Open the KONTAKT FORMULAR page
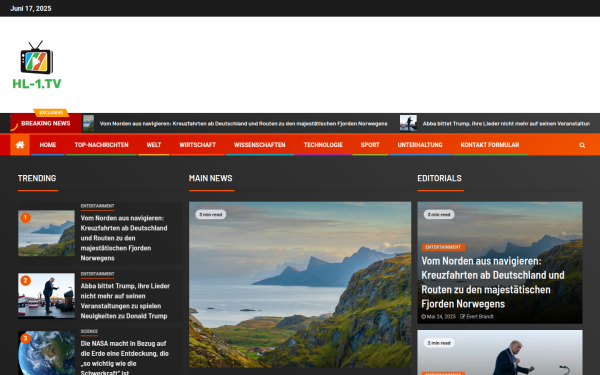This screenshot has width=600, height=375. pos(490,145)
